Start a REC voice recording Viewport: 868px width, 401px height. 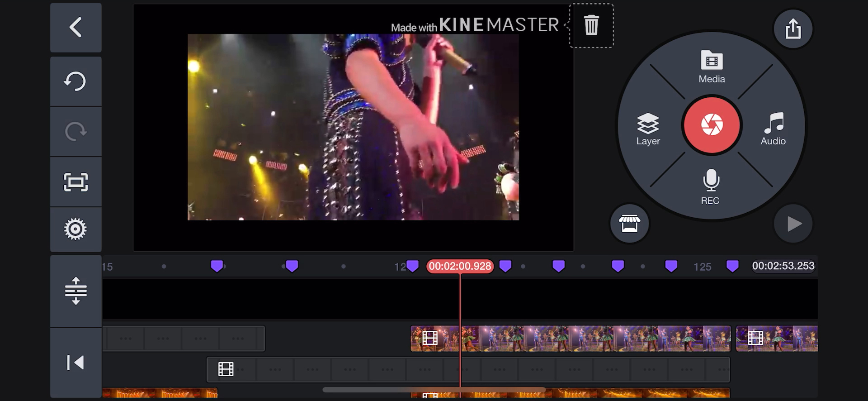tap(711, 187)
